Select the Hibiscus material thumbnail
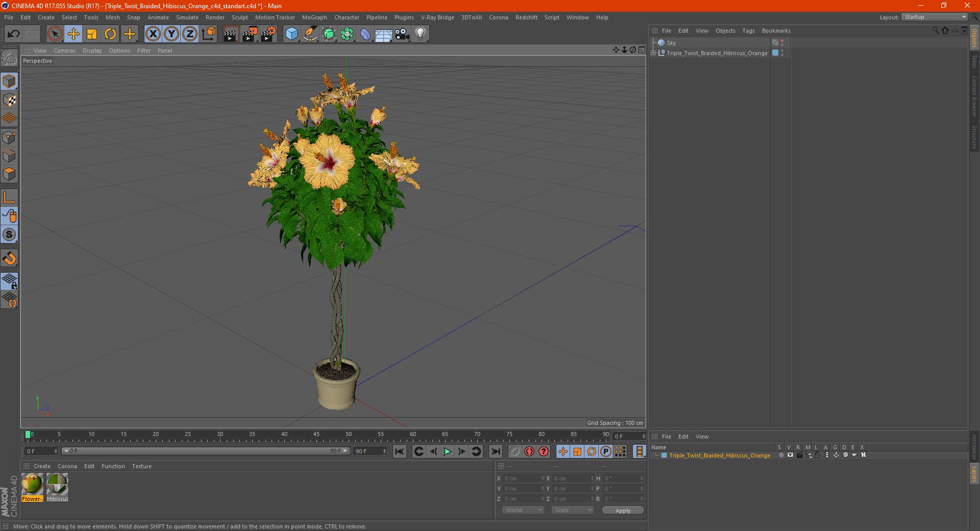This screenshot has height=531, width=980. (x=57, y=487)
